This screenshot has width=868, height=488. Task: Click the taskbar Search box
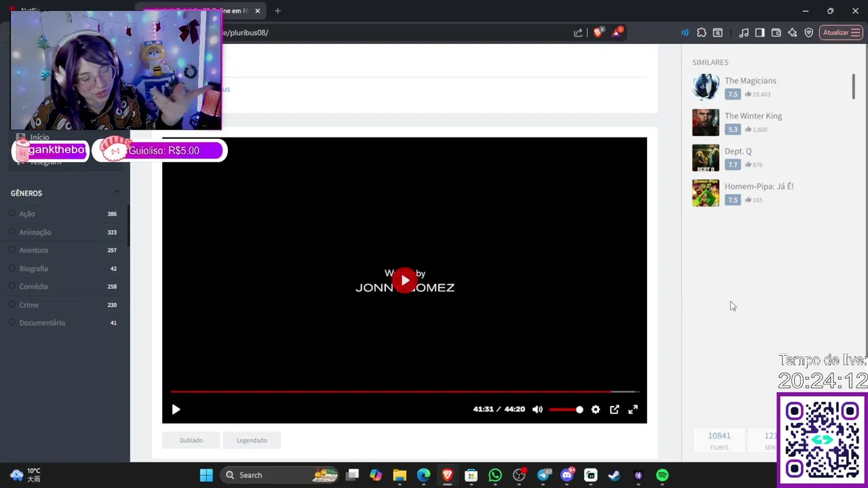(x=279, y=475)
